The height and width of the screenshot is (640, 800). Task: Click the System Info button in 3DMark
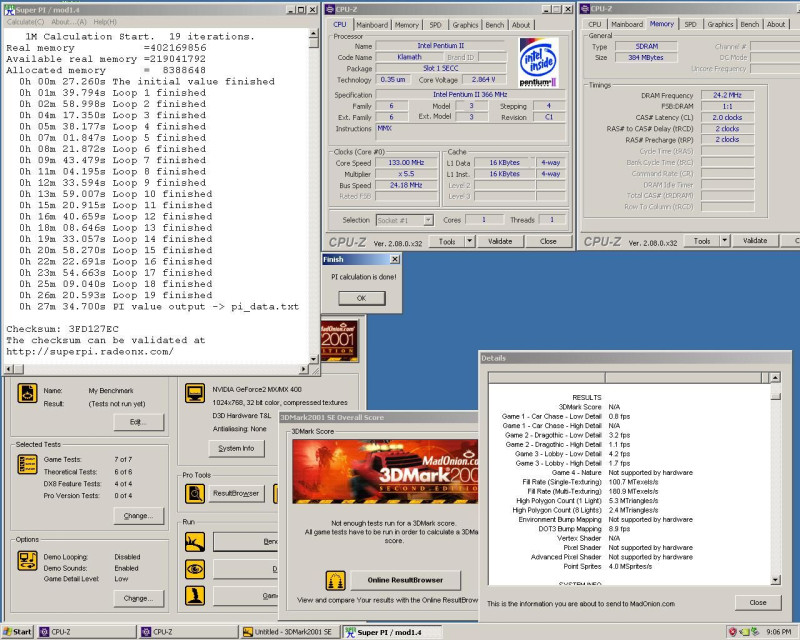coord(236,448)
